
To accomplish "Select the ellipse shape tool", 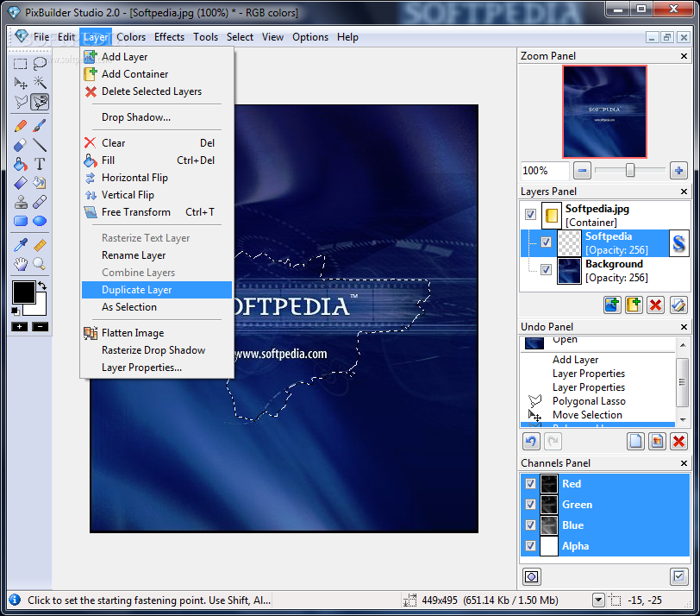I will click(x=40, y=221).
